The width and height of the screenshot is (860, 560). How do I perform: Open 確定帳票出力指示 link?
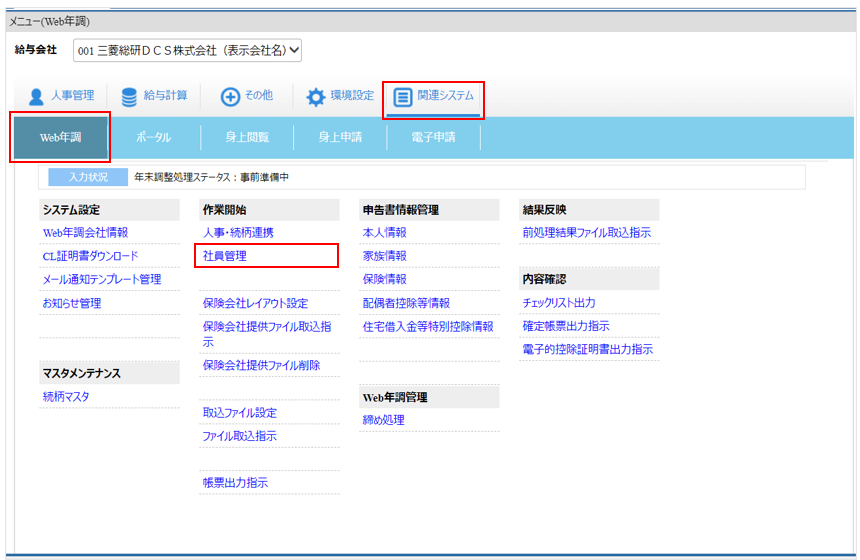tap(566, 326)
